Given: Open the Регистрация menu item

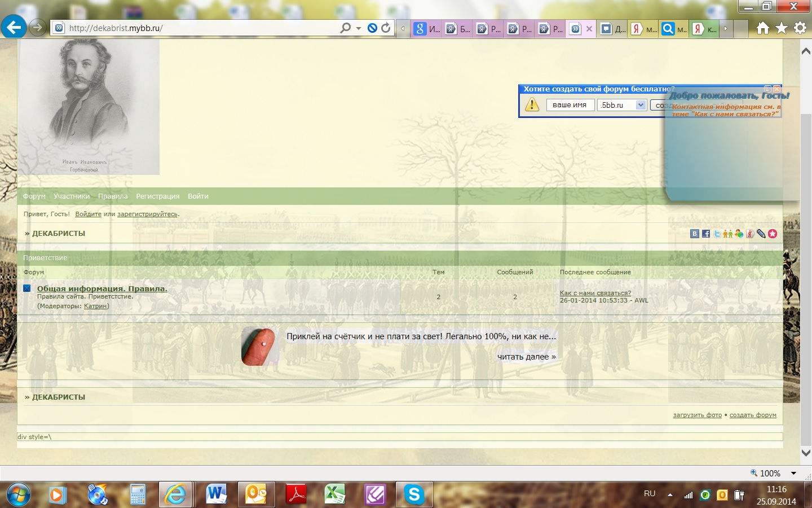Looking at the screenshot, I should 158,196.
